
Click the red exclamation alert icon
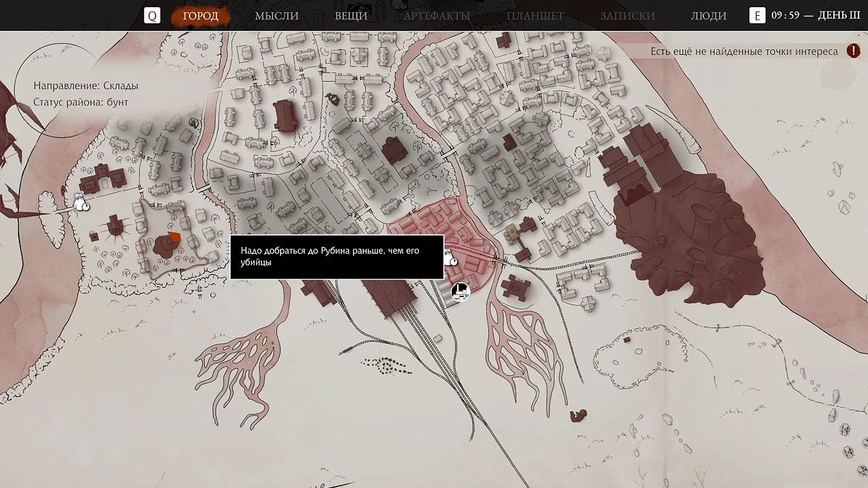coord(854,51)
